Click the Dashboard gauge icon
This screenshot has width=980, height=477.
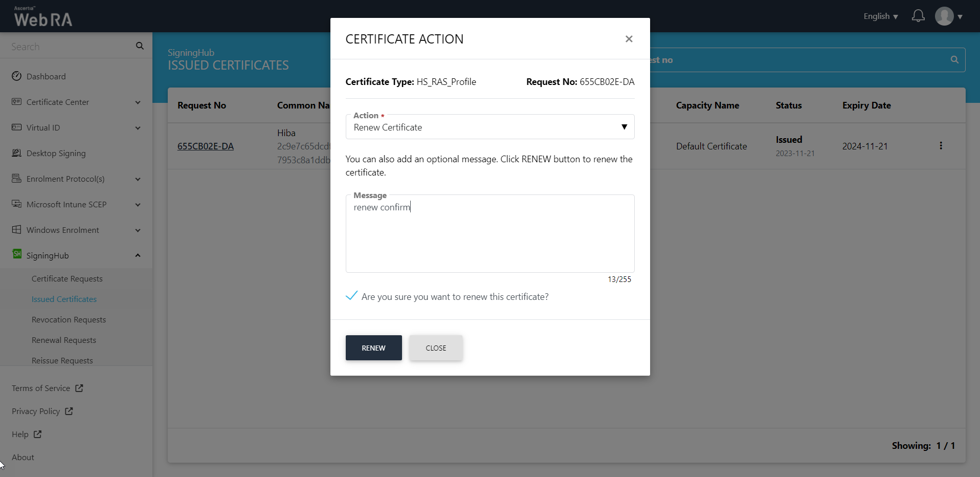click(17, 76)
